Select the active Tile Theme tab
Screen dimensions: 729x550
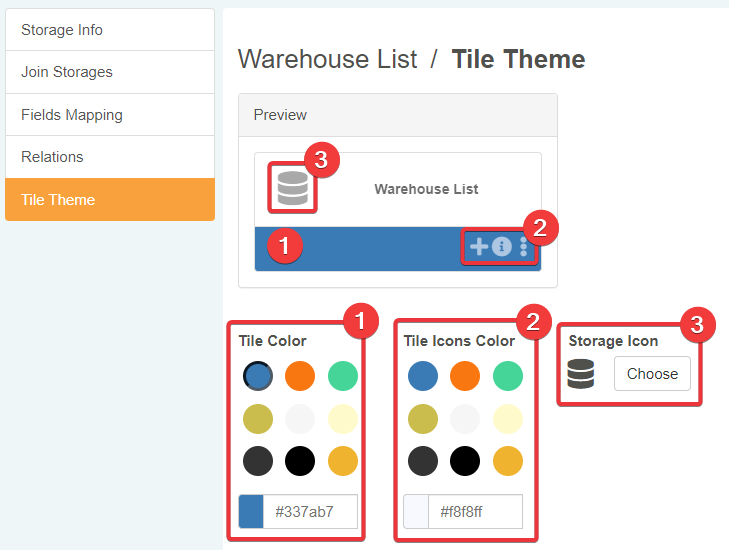110,200
